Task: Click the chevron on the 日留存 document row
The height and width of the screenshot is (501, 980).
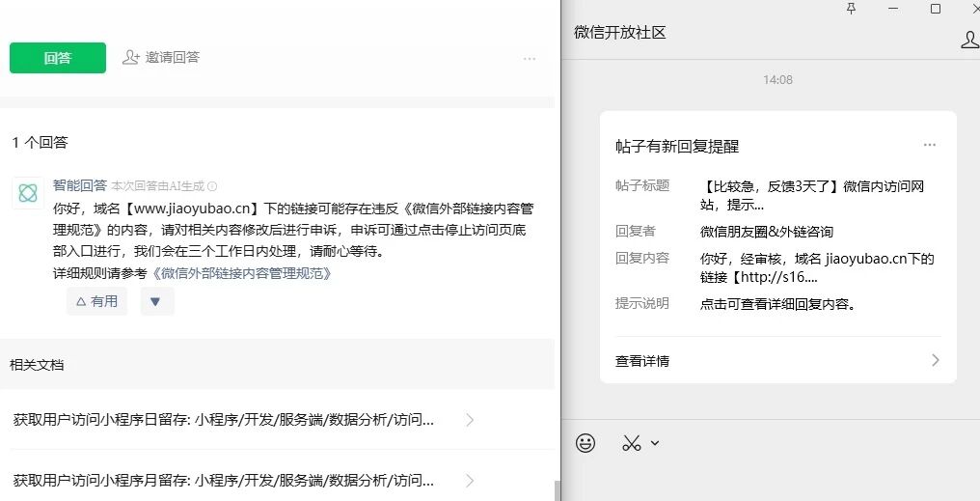Action: (x=470, y=420)
